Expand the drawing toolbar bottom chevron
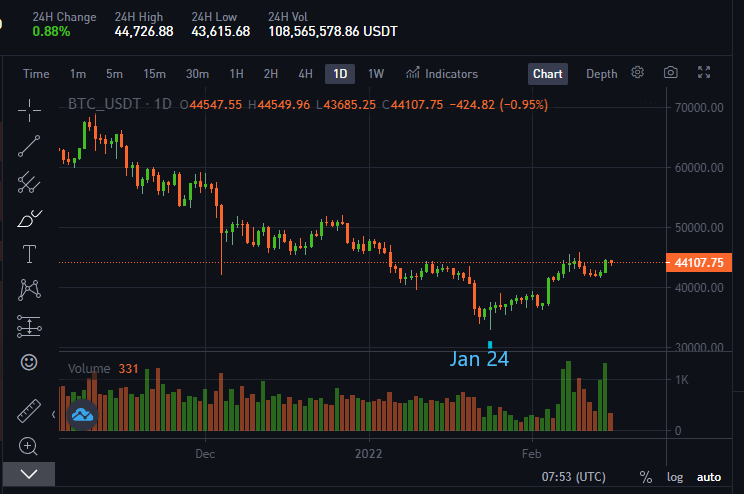Screen dimensions: 744x494 29,474
